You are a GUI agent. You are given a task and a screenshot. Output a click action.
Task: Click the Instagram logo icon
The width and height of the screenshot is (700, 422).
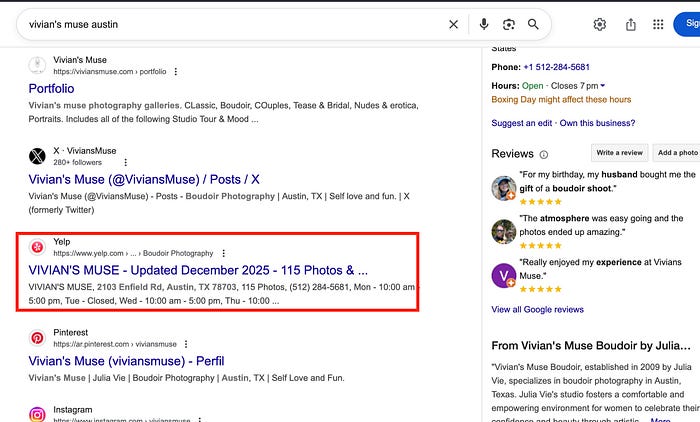37,415
